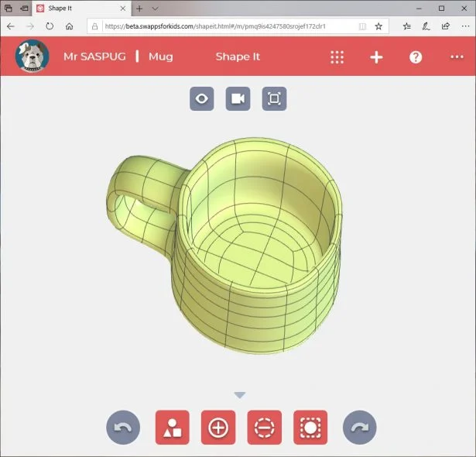Image resolution: width=476 pixels, height=457 pixels.
Task: Click the undo arrow button
Action: pyautogui.click(x=124, y=427)
